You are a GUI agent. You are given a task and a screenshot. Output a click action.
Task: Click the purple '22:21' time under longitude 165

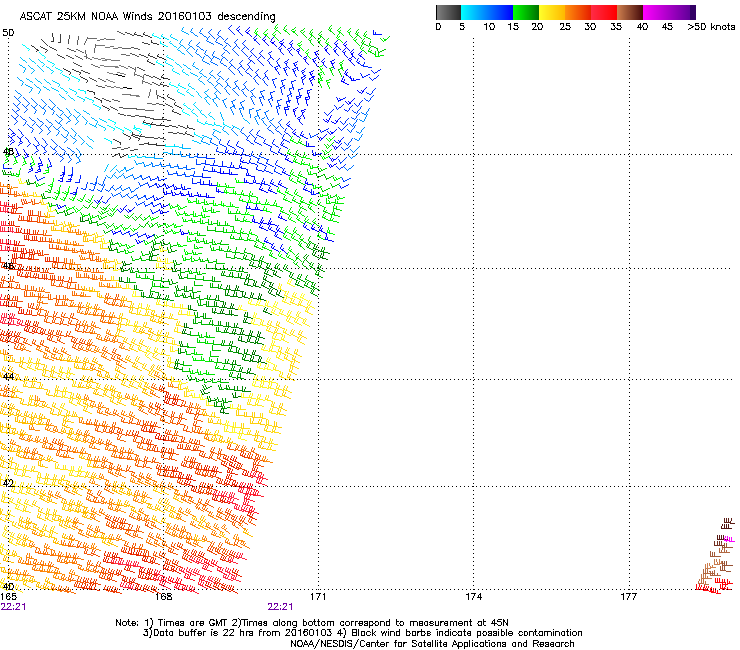[13, 607]
